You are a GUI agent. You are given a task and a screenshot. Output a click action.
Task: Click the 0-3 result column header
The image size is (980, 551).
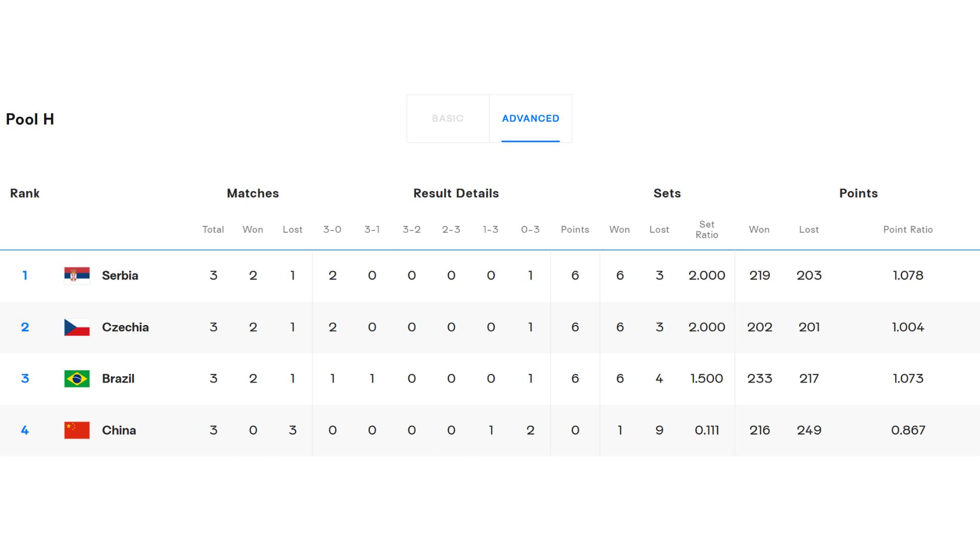pos(530,230)
